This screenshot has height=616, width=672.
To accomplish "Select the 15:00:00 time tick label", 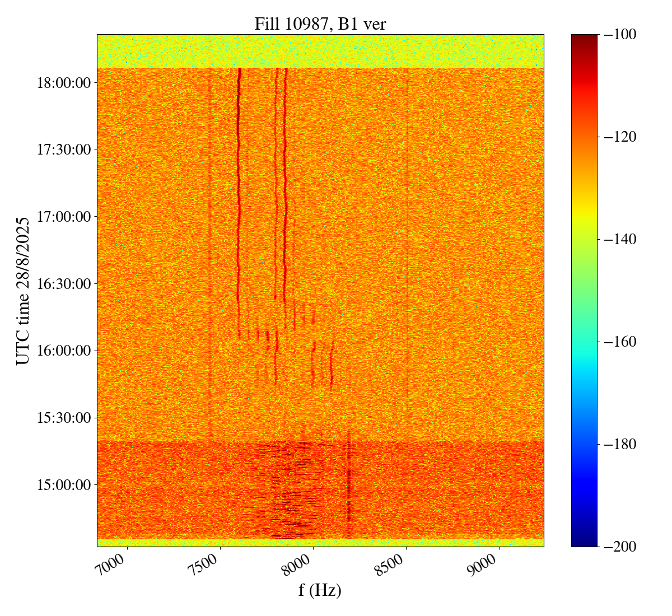I will click(x=63, y=484).
